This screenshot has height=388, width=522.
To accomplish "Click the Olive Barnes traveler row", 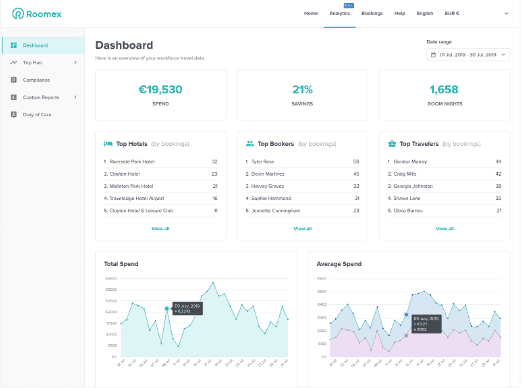I will point(445,211).
